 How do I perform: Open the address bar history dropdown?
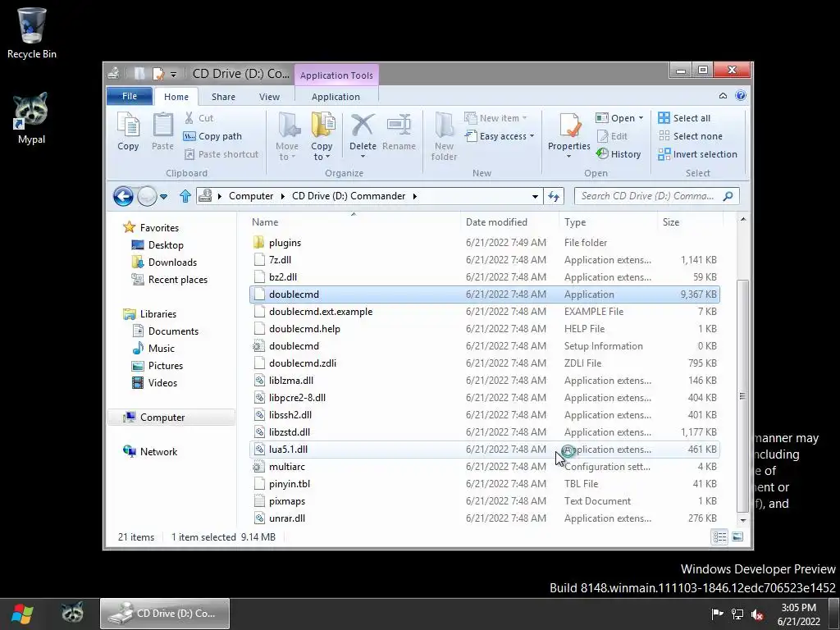pos(535,196)
